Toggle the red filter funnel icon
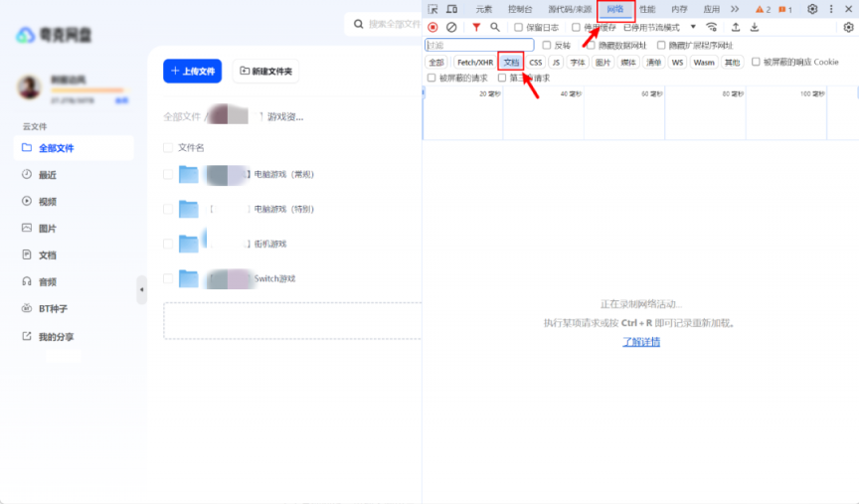 coord(476,27)
